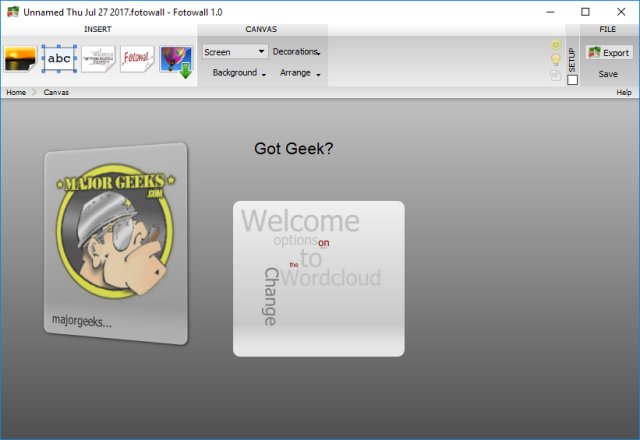Go to Home in the breadcrumb
Screen dimensions: 640x440
click(x=16, y=92)
